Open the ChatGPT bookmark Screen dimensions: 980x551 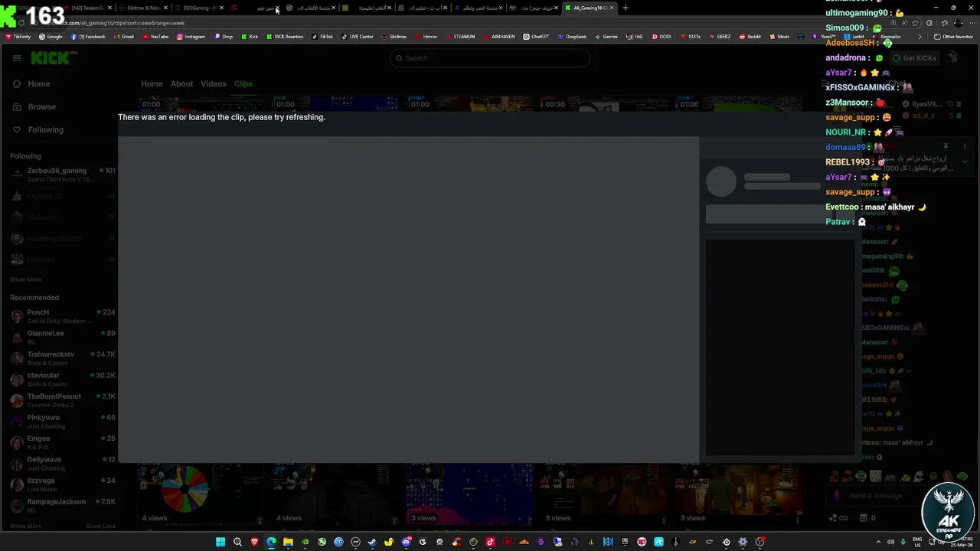536,37
